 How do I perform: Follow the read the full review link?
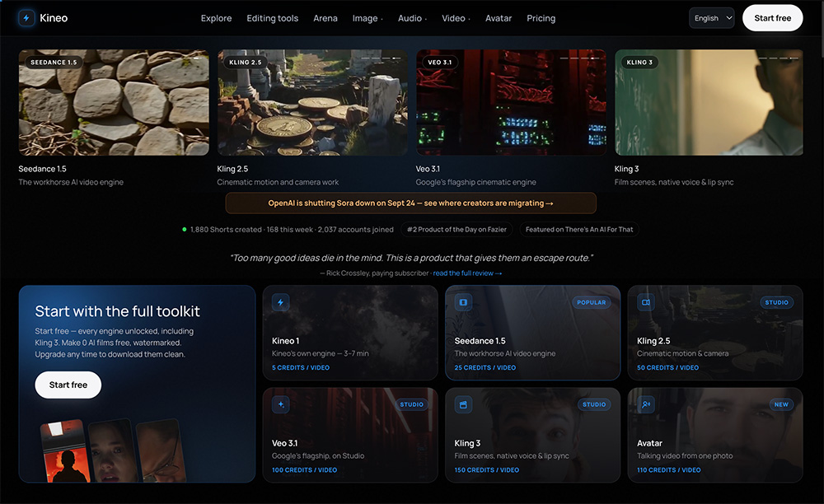point(467,273)
